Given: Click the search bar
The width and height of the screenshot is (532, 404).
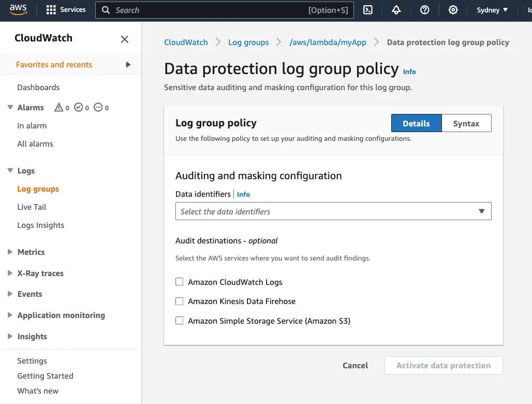Looking at the screenshot, I should point(225,10).
